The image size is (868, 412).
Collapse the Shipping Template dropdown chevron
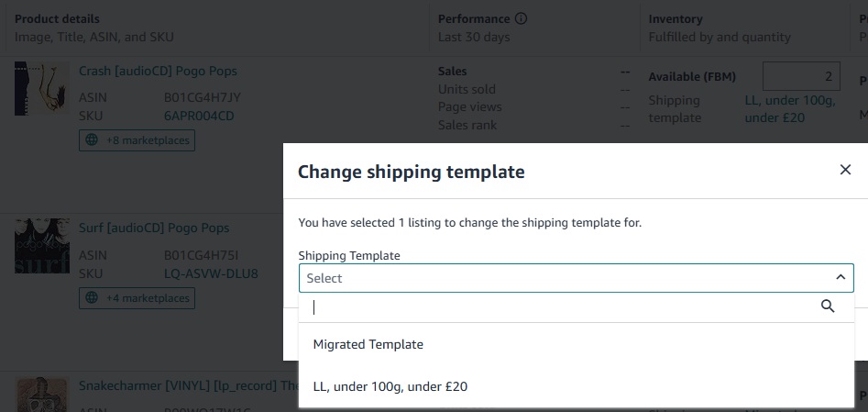point(841,277)
